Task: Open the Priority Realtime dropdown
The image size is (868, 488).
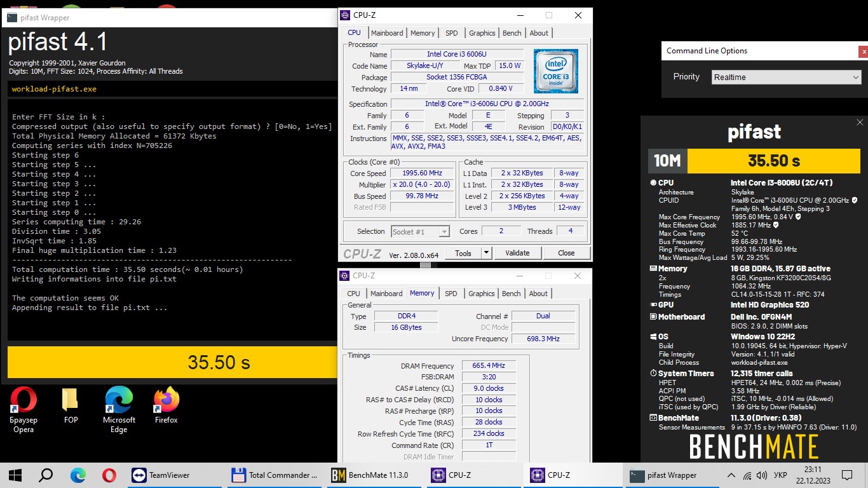Action: point(786,77)
